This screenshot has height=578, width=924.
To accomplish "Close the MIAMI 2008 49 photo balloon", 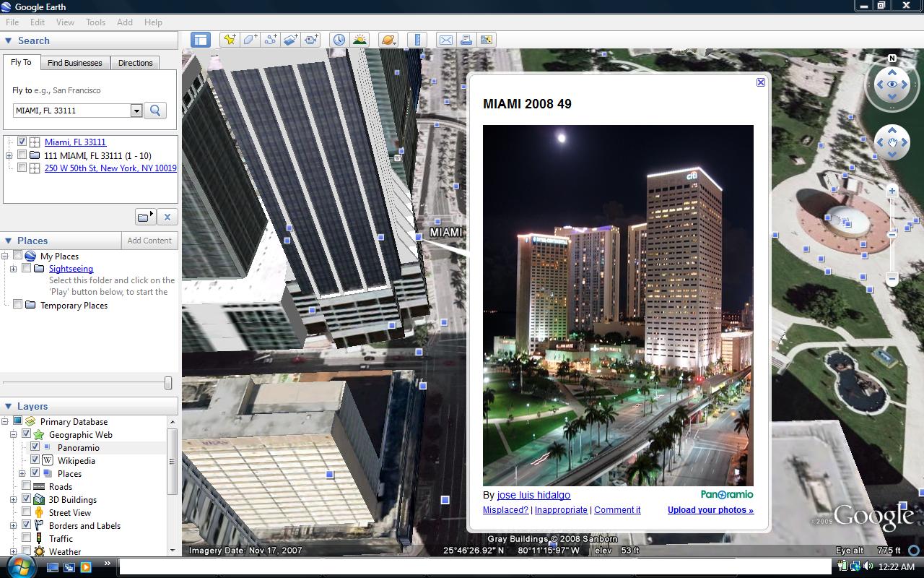I will point(760,82).
